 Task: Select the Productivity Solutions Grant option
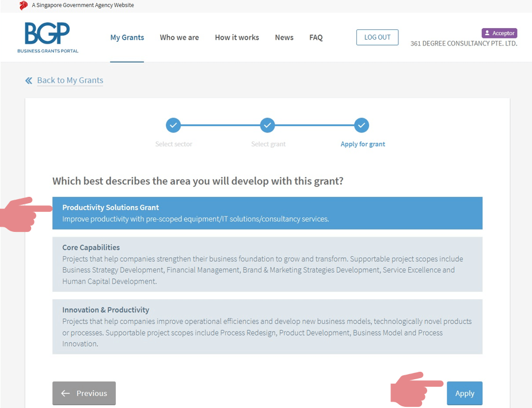pyautogui.click(x=267, y=213)
